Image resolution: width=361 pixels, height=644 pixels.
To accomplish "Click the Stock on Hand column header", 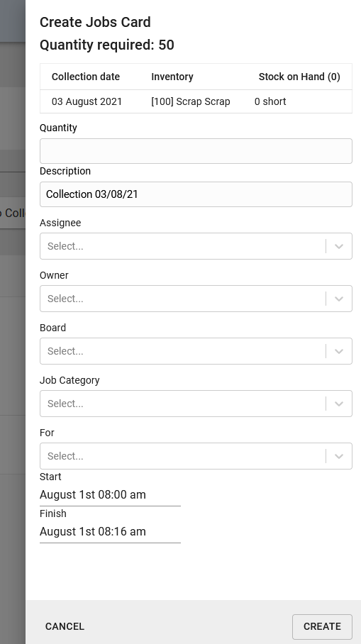I will [299, 77].
